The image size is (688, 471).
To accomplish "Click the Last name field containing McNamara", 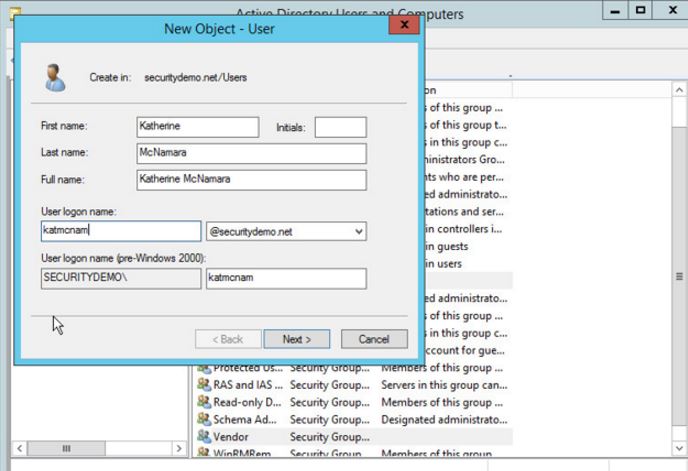I will [251, 153].
